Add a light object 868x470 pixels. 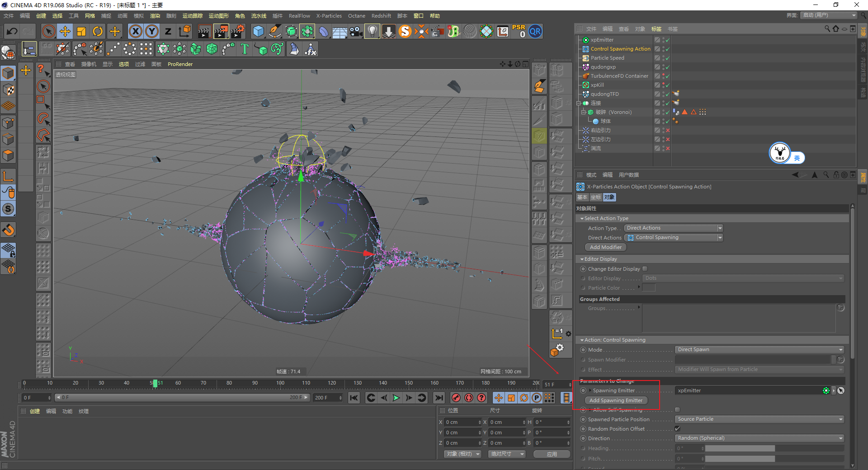pyautogui.click(x=372, y=32)
